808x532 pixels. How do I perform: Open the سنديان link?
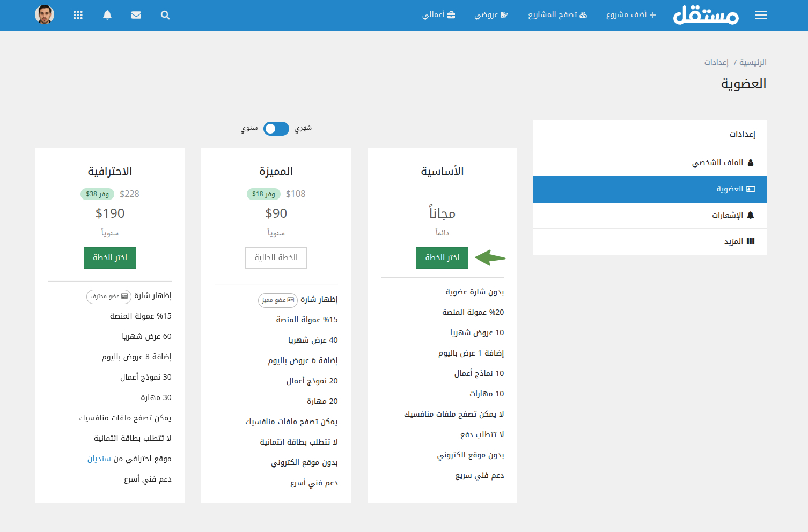pos(99,459)
